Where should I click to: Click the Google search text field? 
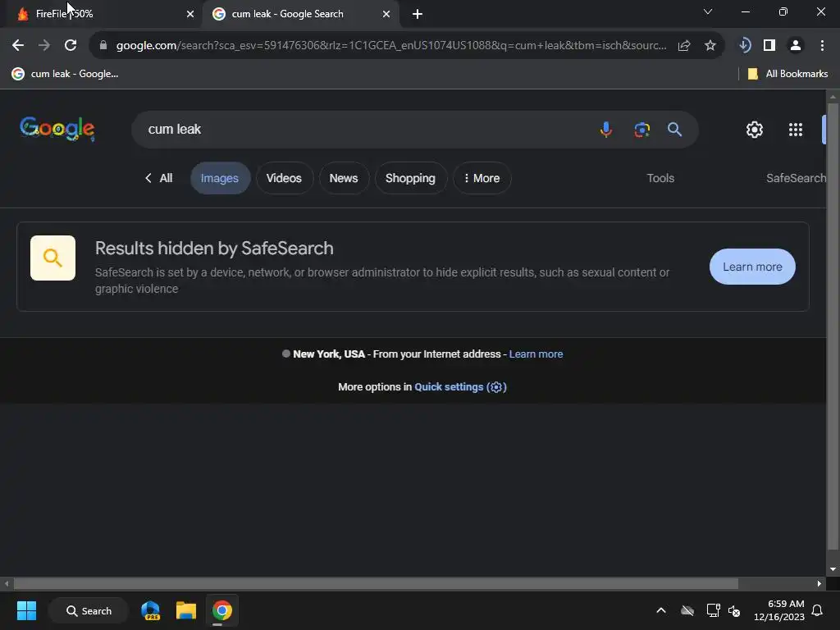click(364, 130)
